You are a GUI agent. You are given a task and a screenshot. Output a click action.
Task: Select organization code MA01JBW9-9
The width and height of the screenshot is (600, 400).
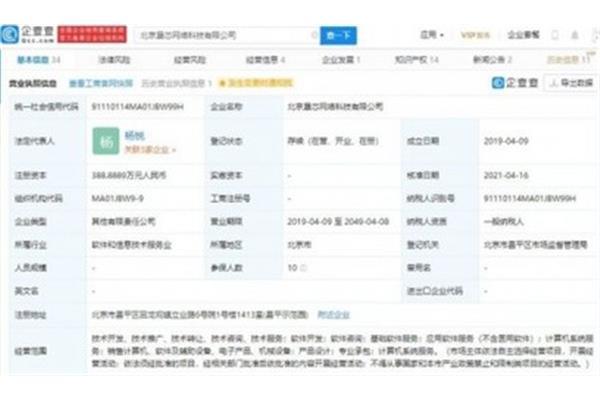[117, 198]
